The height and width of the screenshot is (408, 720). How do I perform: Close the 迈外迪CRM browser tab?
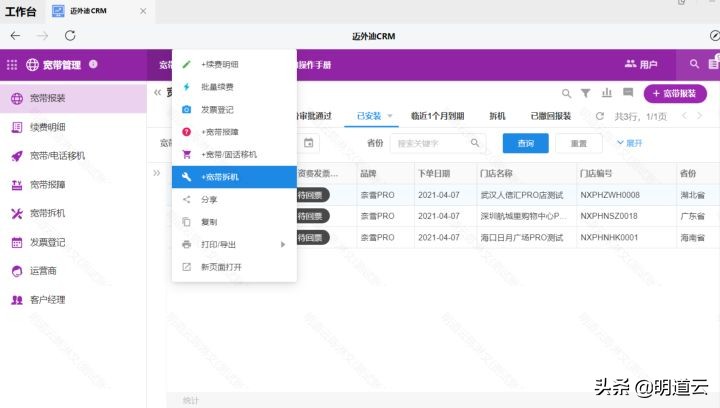[x=143, y=11]
